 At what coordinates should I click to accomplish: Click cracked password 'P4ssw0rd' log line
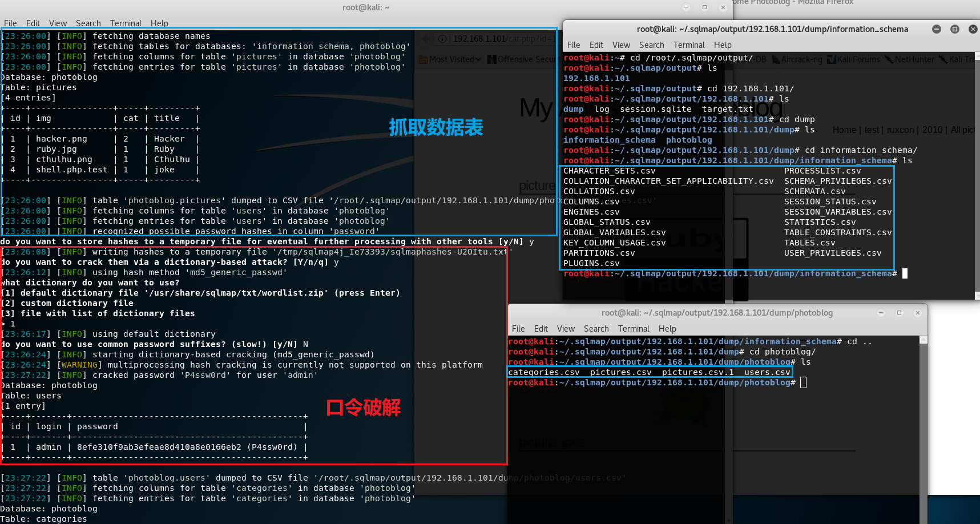point(159,375)
